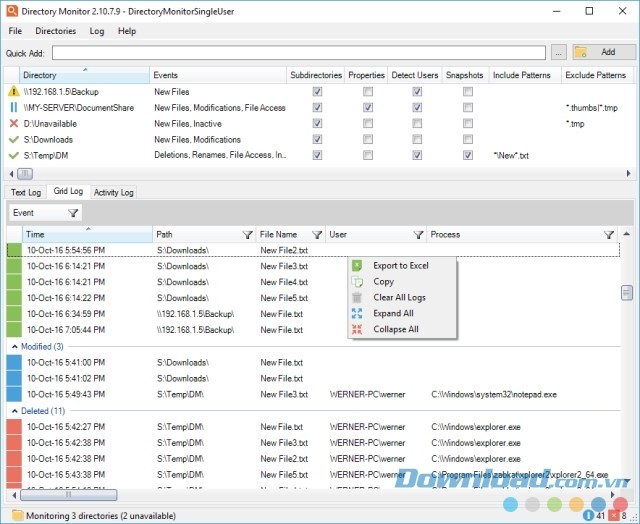Collapse the Modified (3) group
Screen dimensions: 640x524
pyautogui.click(x=15, y=346)
